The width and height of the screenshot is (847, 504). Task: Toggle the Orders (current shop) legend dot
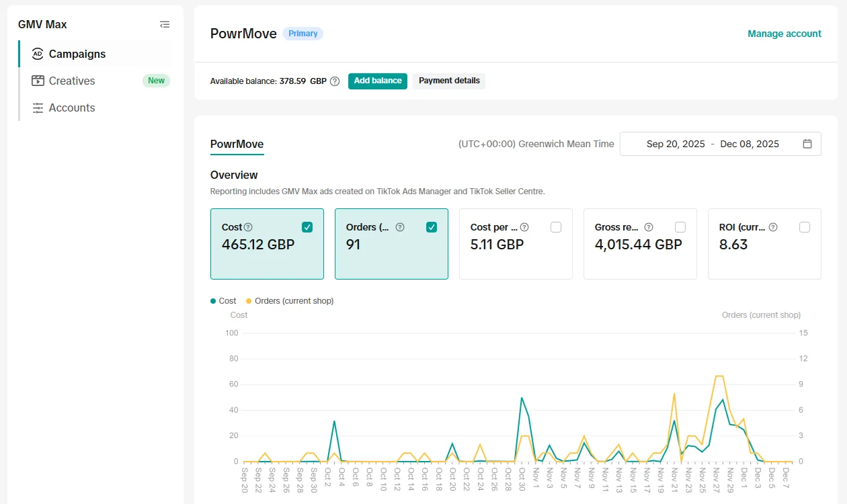point(249,301)
